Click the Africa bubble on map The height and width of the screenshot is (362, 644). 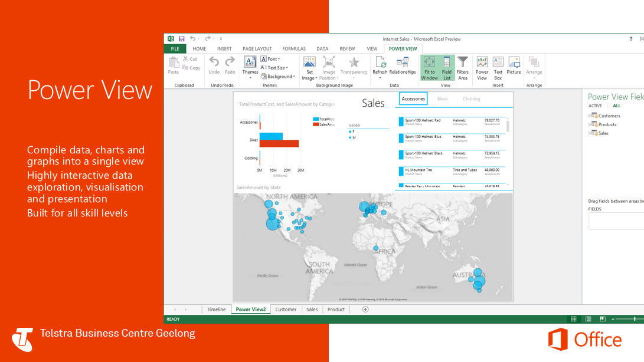click(x=376, y=248)
